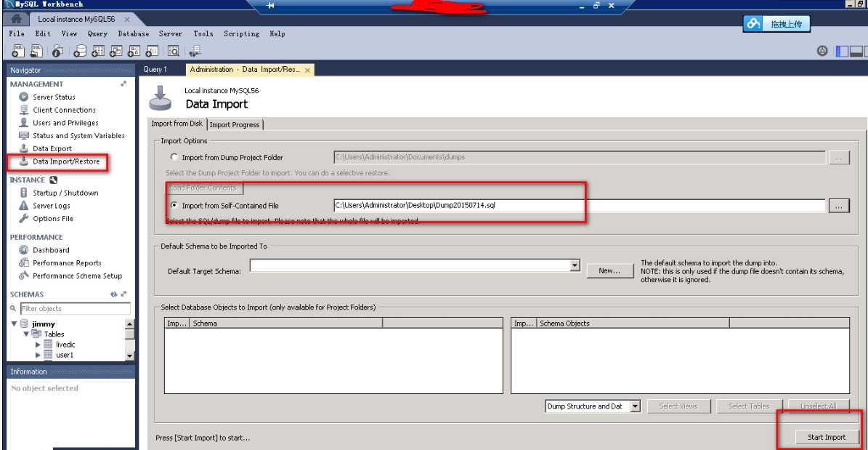Create new function toolbar icon

pos(152,51)
